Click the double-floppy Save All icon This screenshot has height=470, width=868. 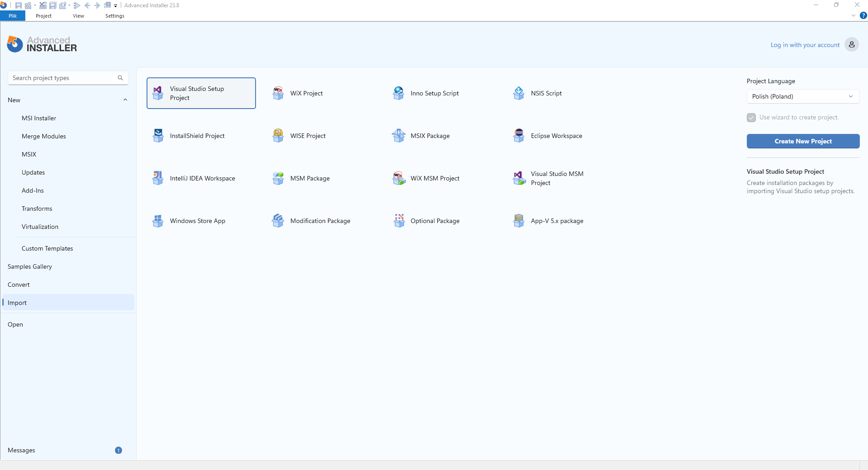tap(53, 5)
